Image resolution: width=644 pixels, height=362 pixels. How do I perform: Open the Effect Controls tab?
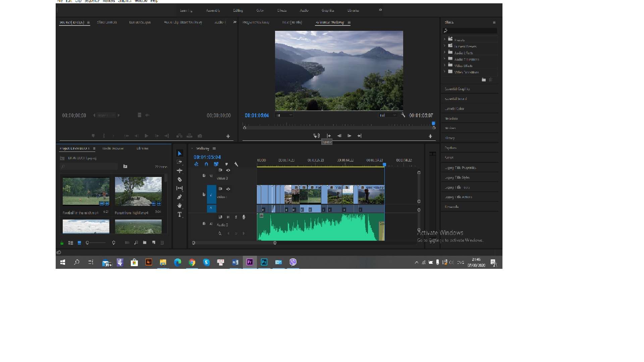click(107, 22)
